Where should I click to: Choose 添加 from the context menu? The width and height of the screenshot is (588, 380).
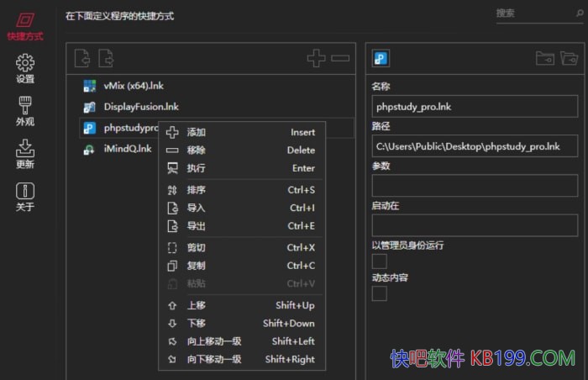[197, 132]
